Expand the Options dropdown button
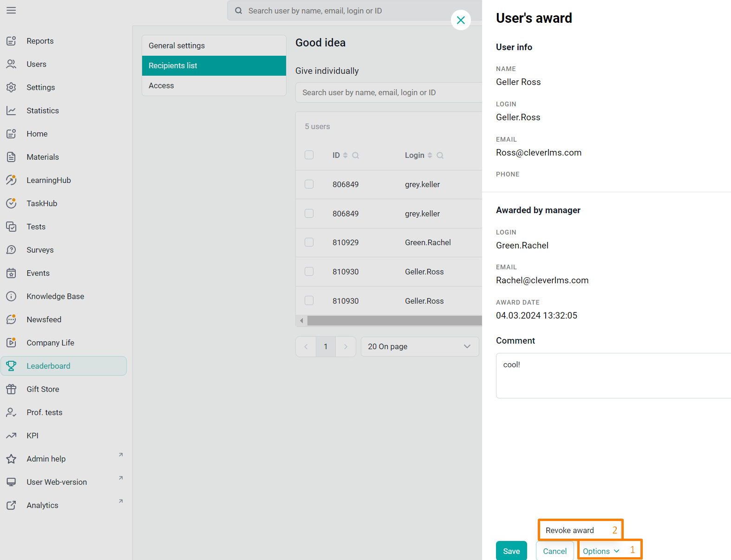 601,551
